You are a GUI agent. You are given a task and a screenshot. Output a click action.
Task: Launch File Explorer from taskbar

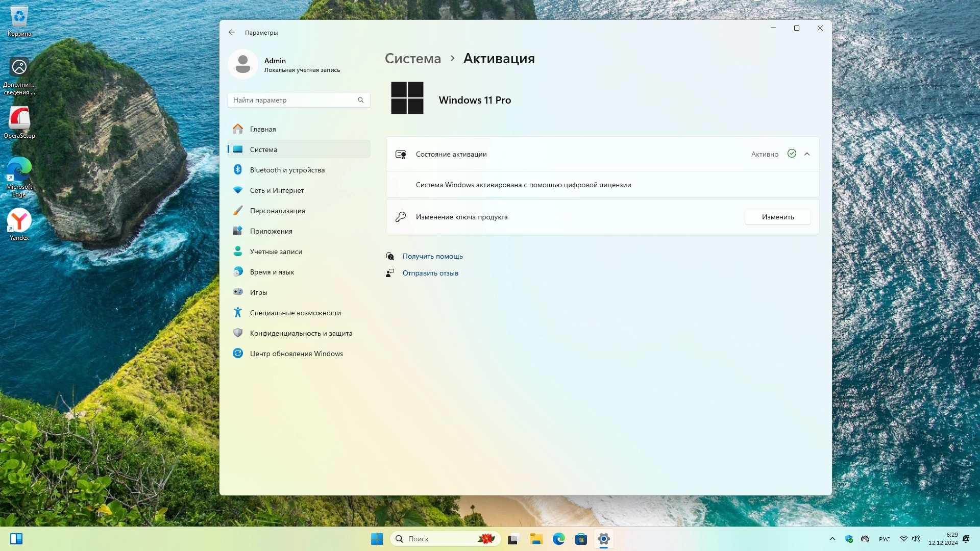click(536, 539)
